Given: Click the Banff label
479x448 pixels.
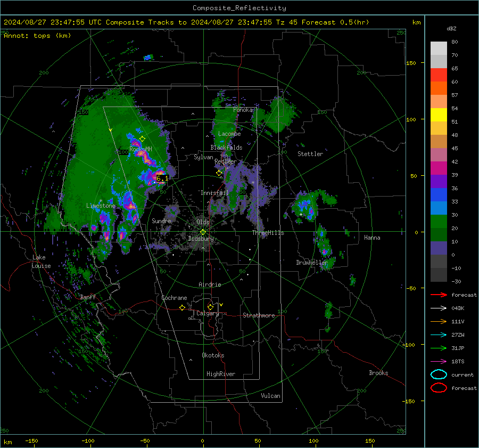Looking at the screenshot, I should (88, 297).
